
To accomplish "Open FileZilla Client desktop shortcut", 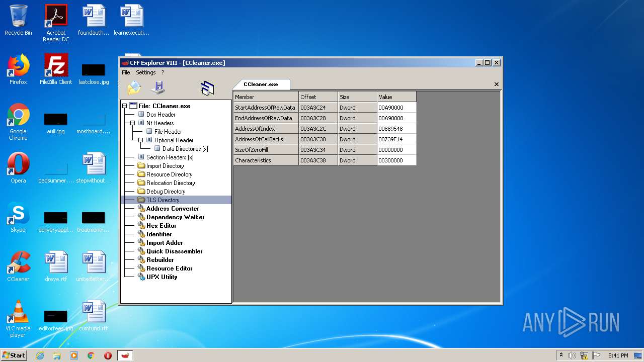I will click(56, 69).
